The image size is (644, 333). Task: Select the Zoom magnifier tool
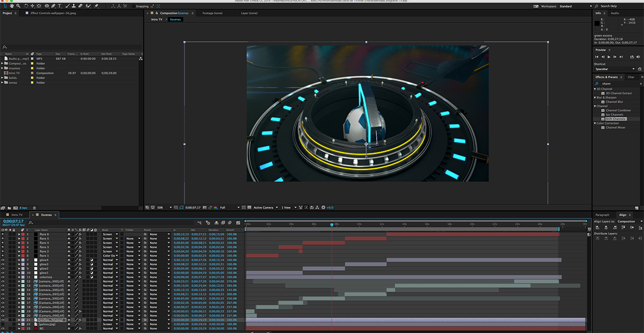[18, 6]
